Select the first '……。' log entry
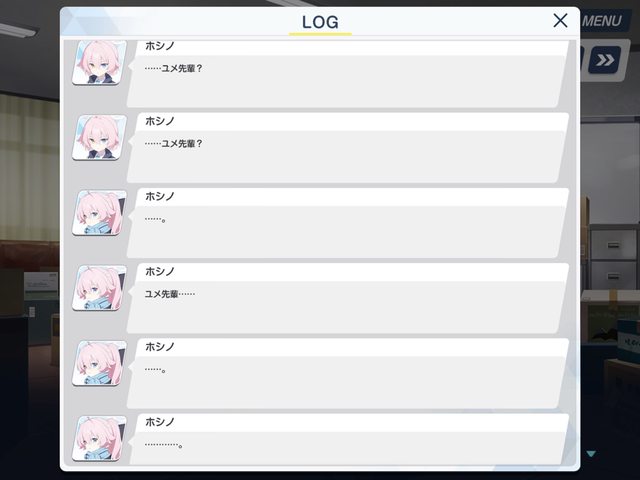 (347, 223)
